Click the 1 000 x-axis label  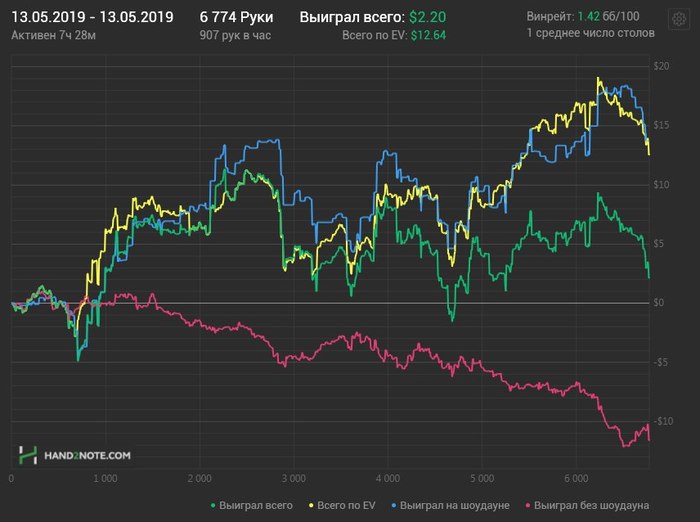coord(105,479)
